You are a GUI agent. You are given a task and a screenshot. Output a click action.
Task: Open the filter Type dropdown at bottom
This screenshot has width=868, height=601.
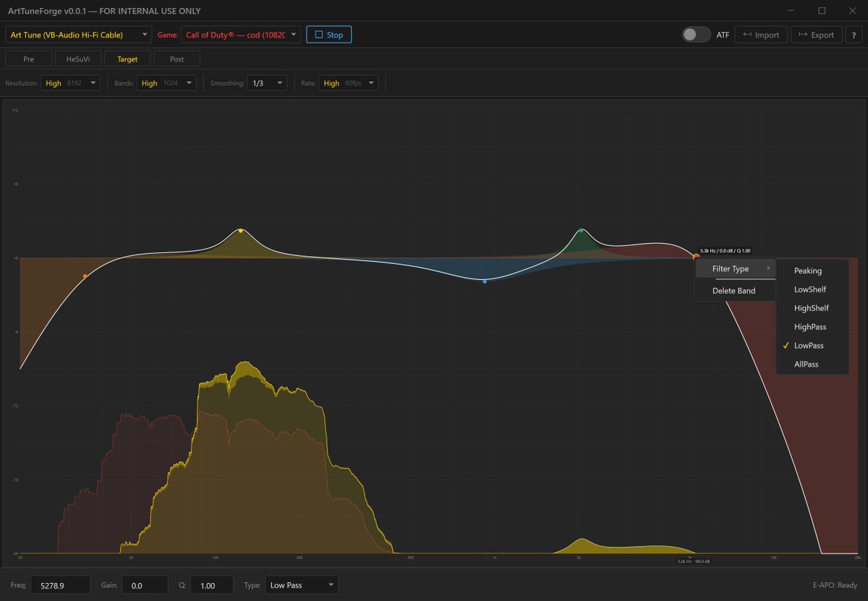302,585
